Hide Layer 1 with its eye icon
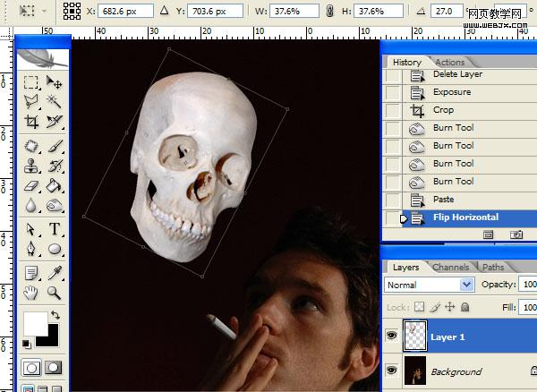 point(391,336)
